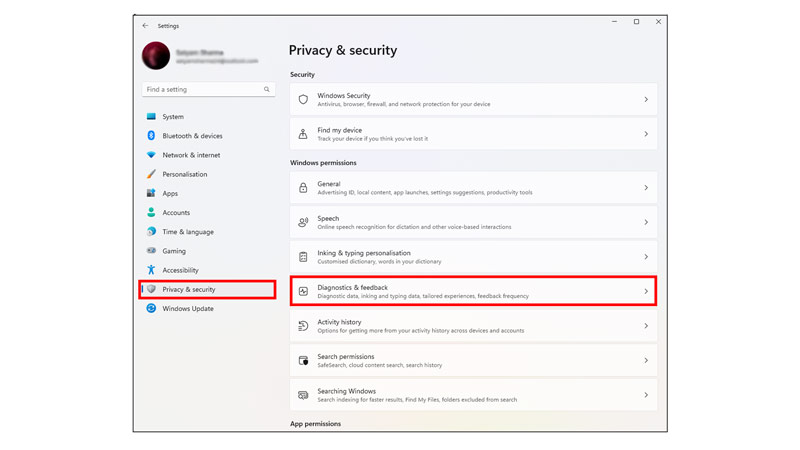This screenshot has width=800, height=450.
Task: Click the Network & internet wifi icon
Action: [151, 155]
